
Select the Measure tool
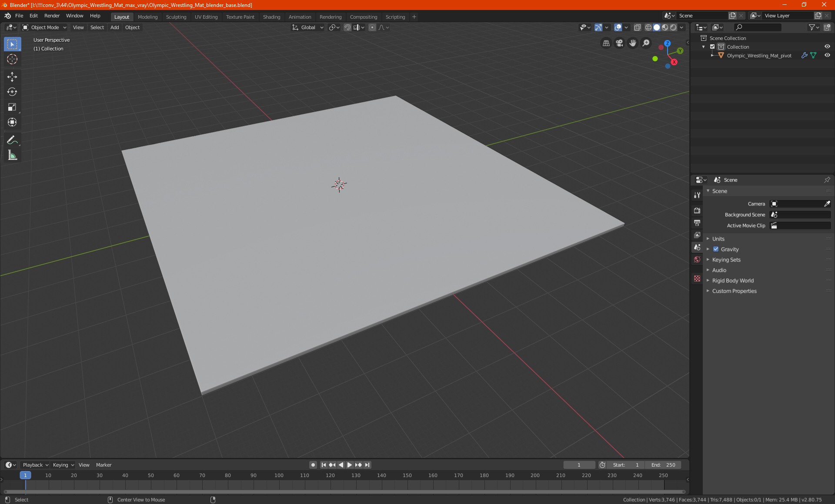point(12,155)
